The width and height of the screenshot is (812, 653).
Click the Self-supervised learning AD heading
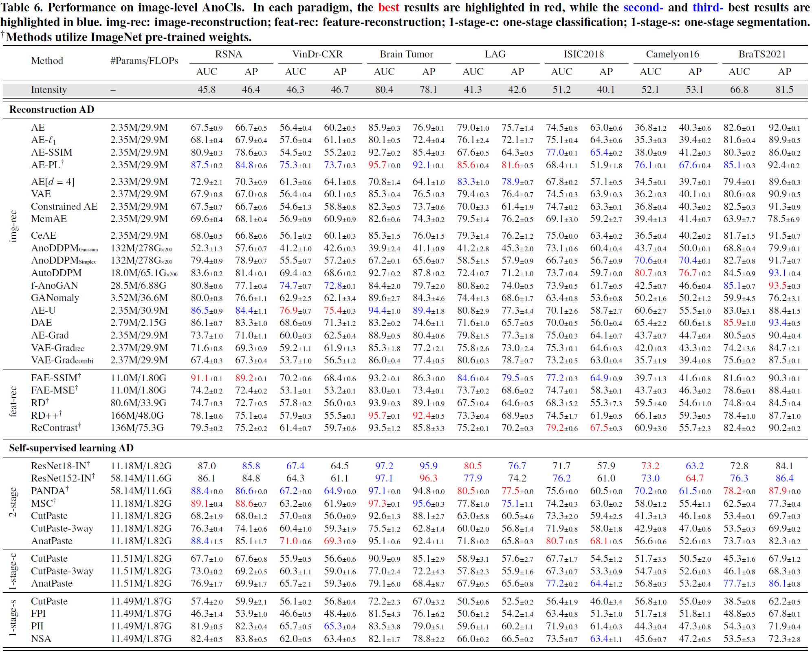coord(71,448)
